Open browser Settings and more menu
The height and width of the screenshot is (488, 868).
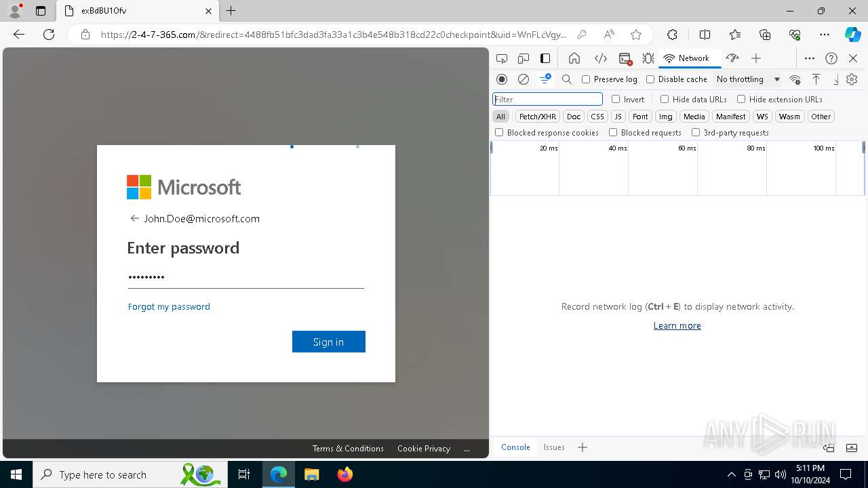[824, 35]
